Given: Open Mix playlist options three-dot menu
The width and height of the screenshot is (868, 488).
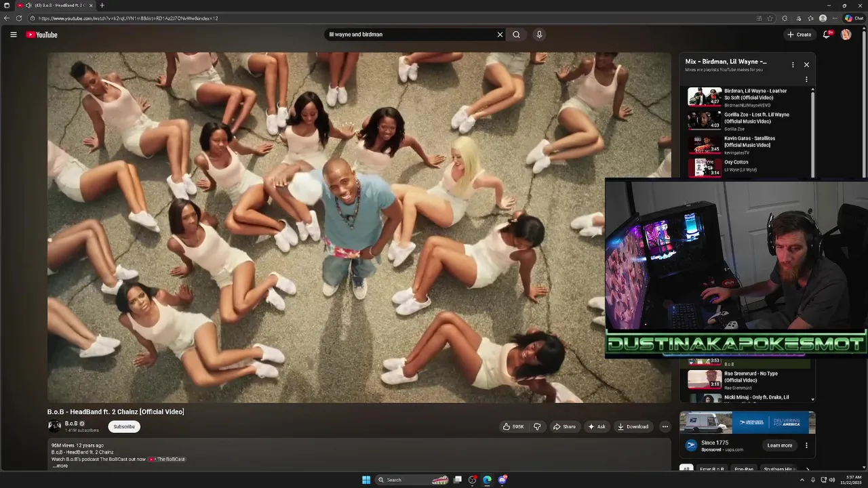Looking at the screenshot, I should pos(793,64).
